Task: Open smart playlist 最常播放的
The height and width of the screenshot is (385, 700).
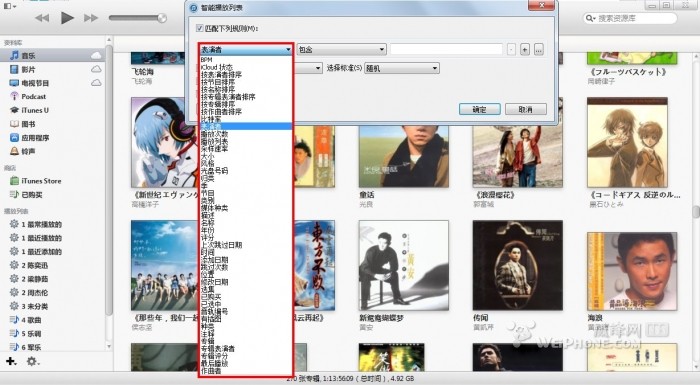Action: [x=41, y=224]
